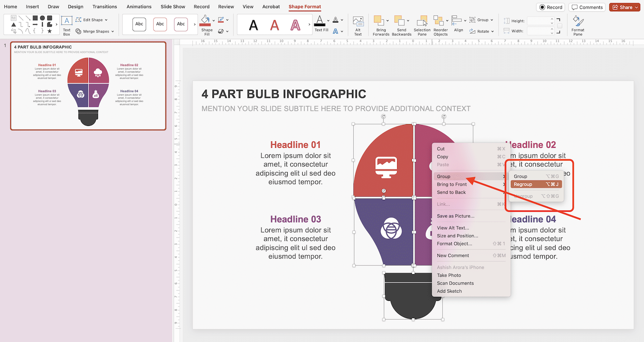Toggle the lock aspect ratio checkbox
Viewport: 644px width, 342px height.
(559, 26)
